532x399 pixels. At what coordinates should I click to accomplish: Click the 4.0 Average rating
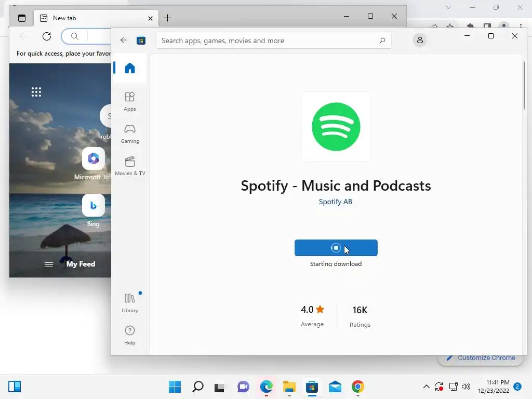point(312,316)
